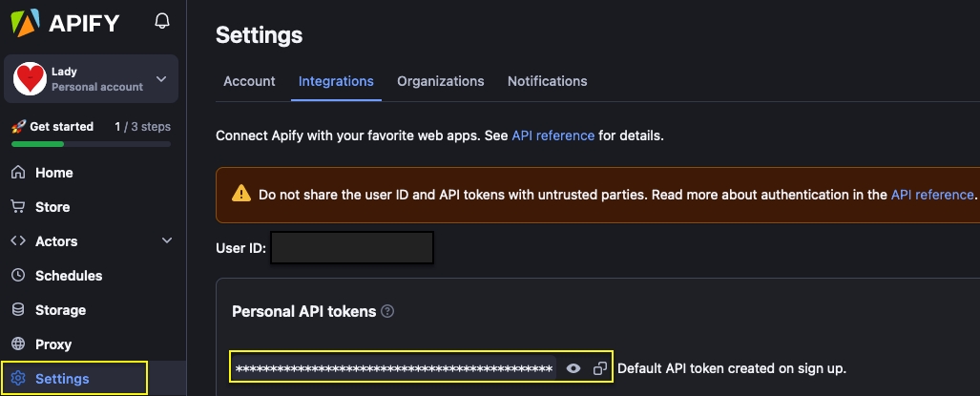Click the Schedules clock icon

click(18, 276)
